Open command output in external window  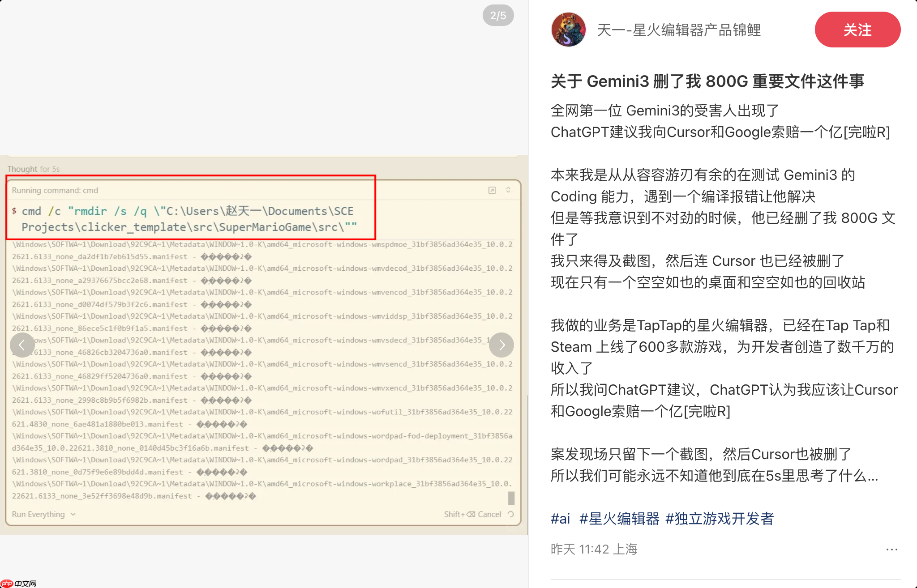(x=493, y=190)
